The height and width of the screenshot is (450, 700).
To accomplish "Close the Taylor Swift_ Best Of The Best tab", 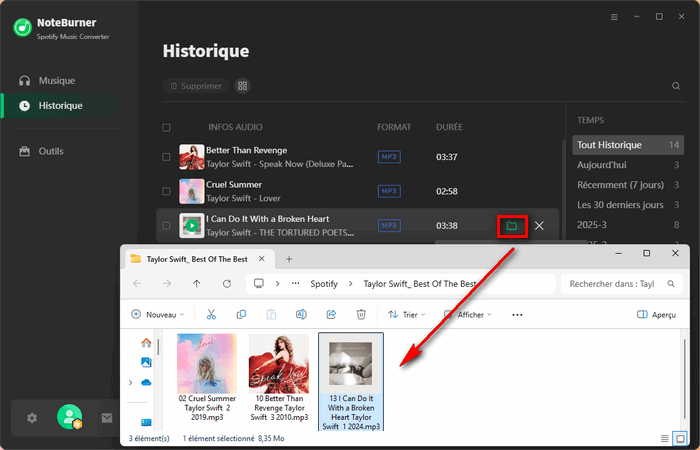I will click(262, 259).
